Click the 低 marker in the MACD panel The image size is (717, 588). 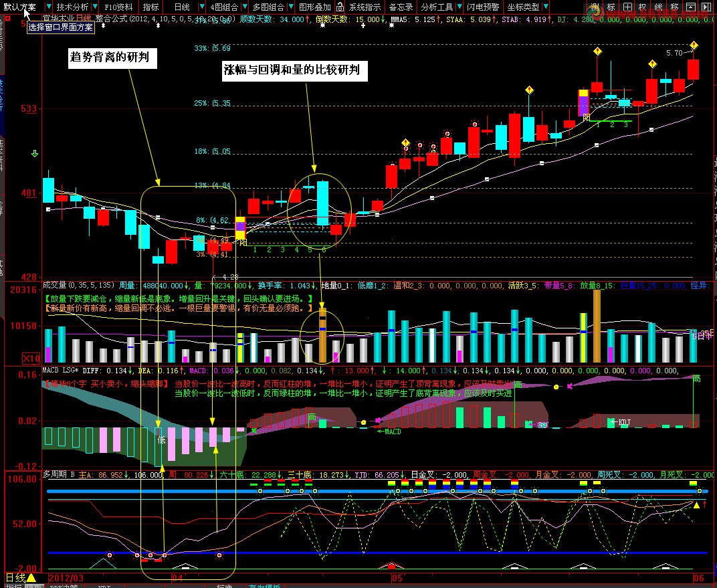pos(161,440)
